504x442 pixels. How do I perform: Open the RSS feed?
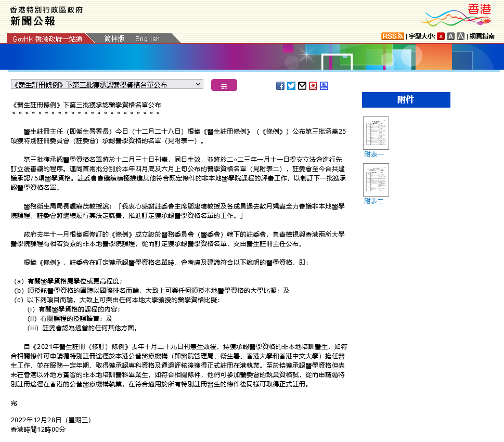pyautogui.click(x=392, y=36)
